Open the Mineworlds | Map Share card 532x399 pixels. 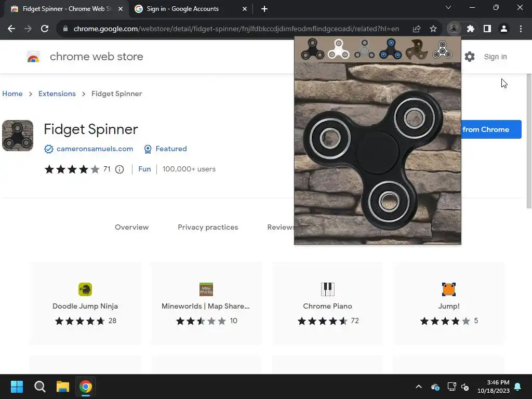[206, 303]
